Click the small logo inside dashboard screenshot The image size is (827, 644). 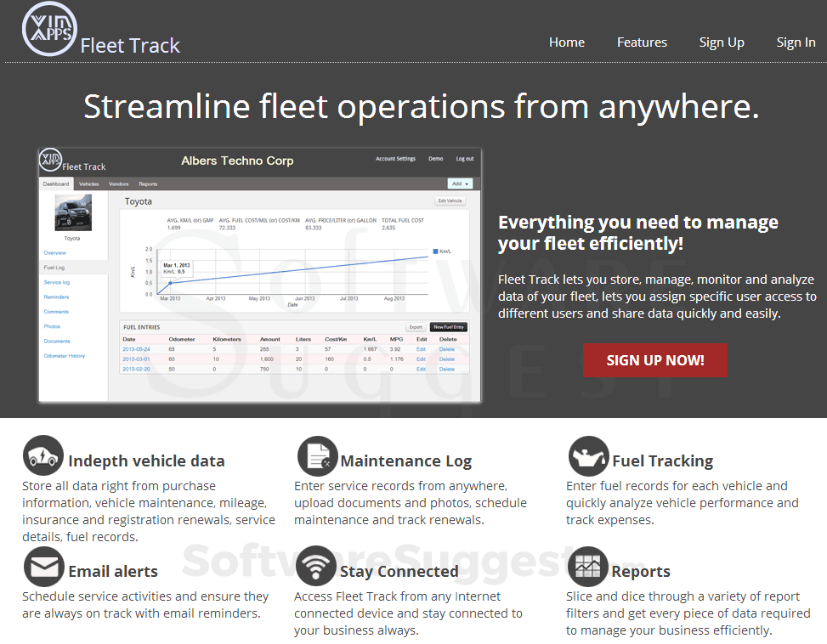click(51, 160)
